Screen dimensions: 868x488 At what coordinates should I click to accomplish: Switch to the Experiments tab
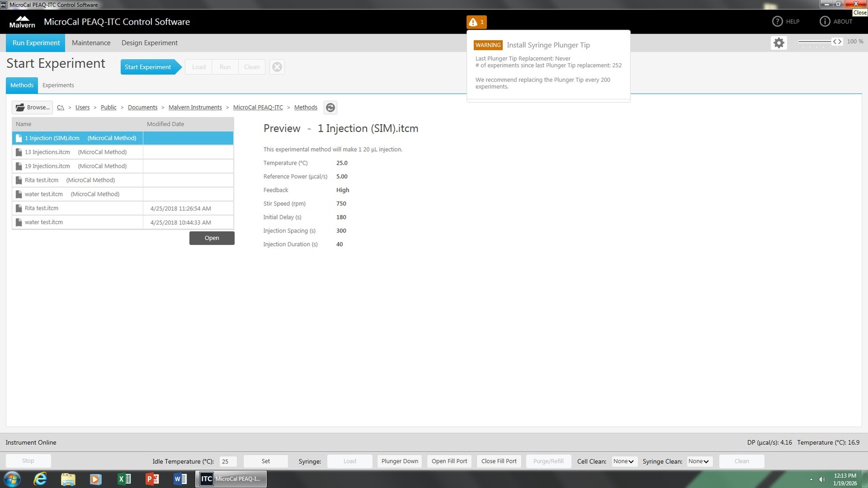[x=58, y=85]
